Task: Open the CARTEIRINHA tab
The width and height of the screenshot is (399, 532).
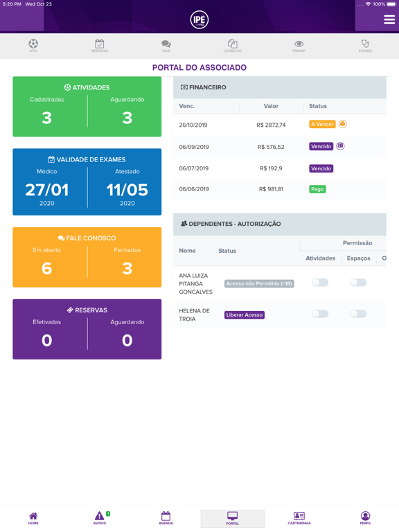Action: (x=299, y=518)
